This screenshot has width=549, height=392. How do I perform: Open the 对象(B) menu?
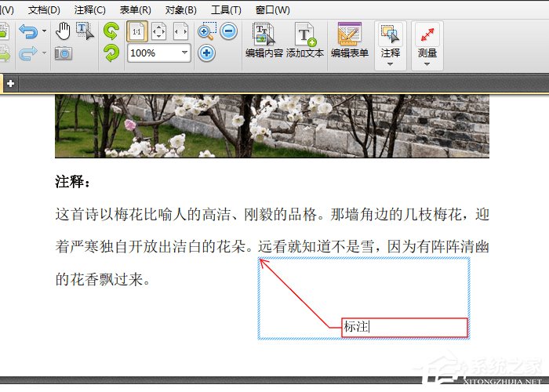(x=180, y=9)
